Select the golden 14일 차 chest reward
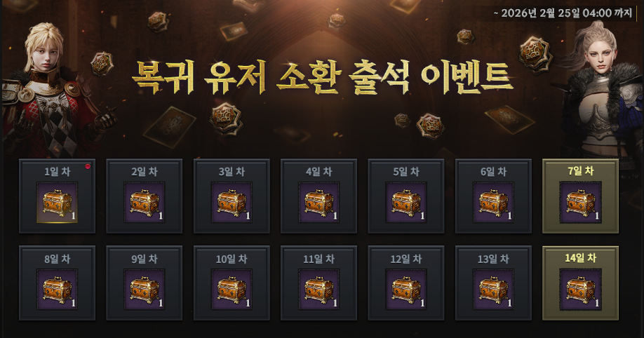This screenshot has height=338, width=644. (581, 290)
